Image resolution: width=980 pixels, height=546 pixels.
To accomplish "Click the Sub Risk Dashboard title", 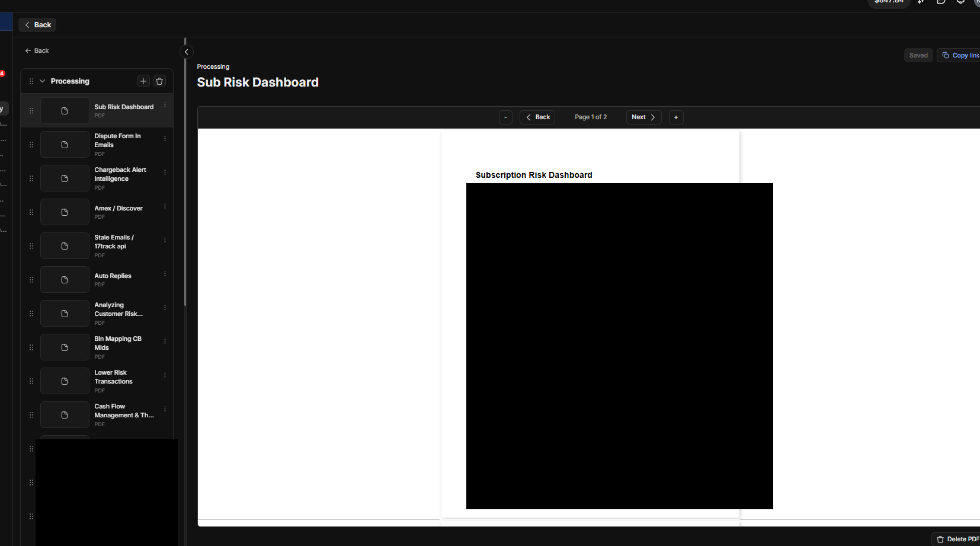I will click(258, 82).
